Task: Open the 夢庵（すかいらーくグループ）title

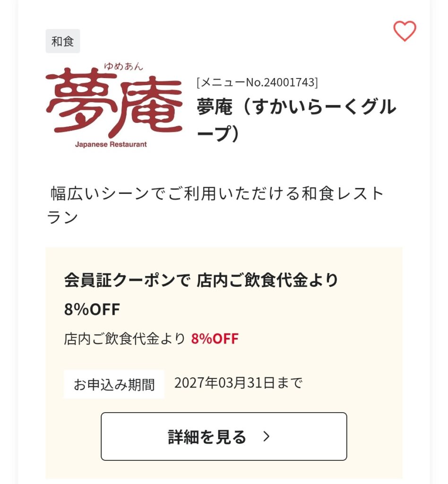Action: (x=296, y=120)
